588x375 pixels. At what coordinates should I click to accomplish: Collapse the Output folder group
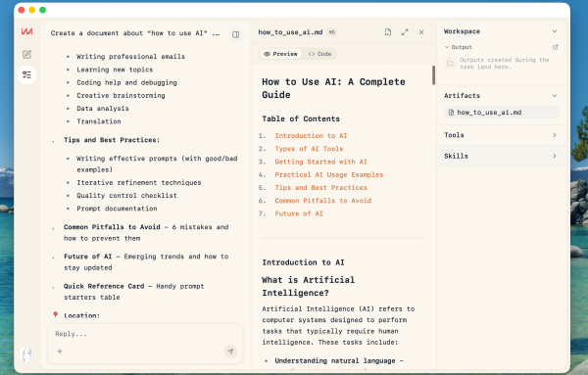[447, 47]
